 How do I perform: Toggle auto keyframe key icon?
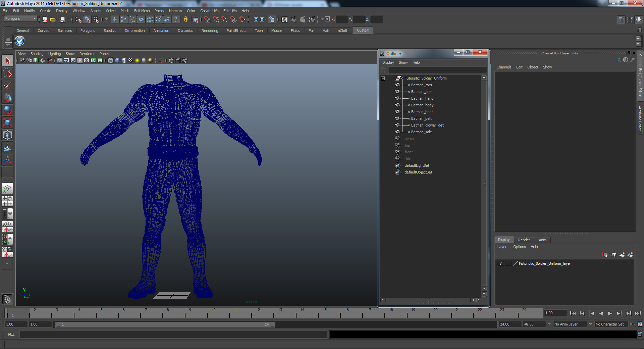click(633, 324)
